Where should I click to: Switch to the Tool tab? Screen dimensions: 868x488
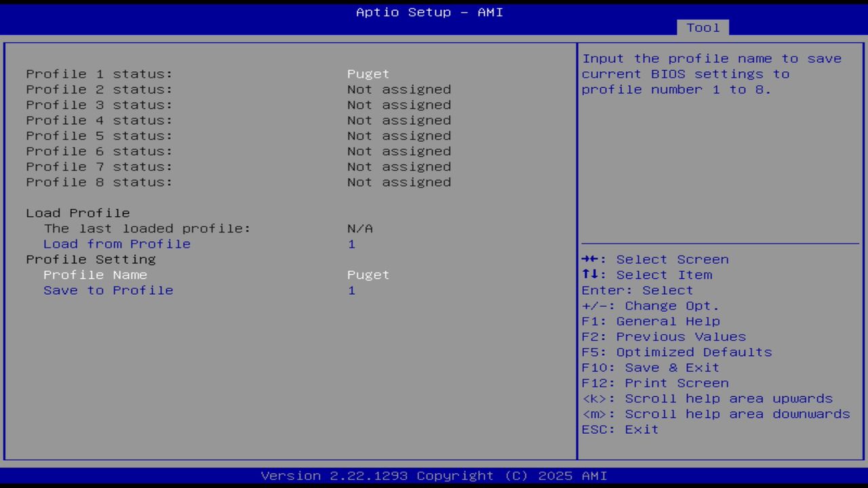coord(703,28)
